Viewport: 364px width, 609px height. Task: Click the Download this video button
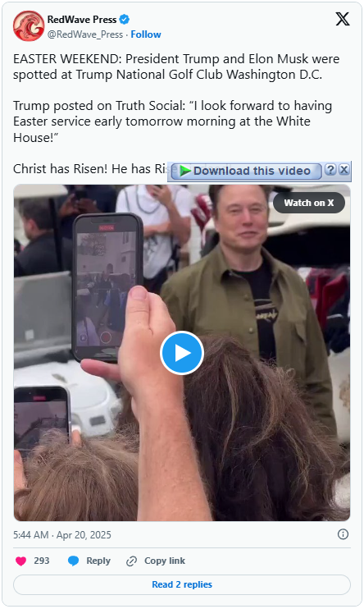click(246, 171)
